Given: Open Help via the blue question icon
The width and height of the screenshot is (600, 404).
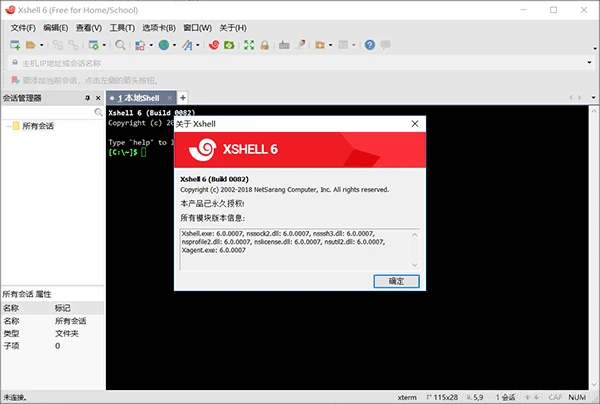Looking at the screenshot, I should [x=370, y=45].
